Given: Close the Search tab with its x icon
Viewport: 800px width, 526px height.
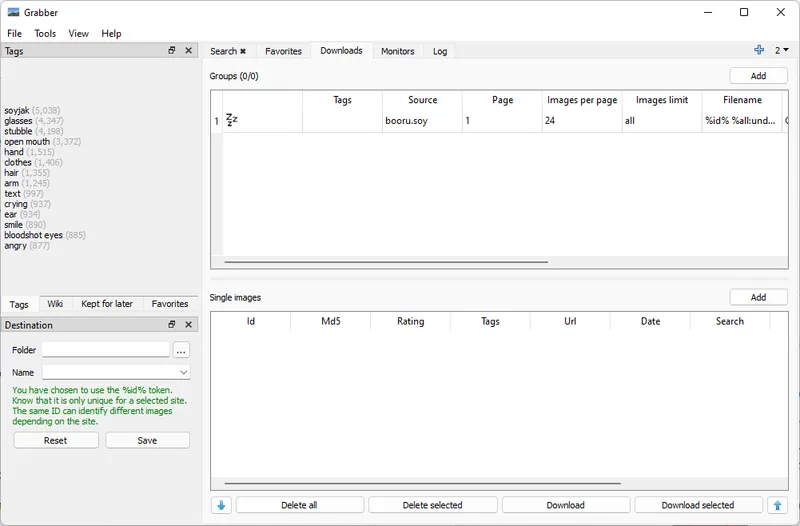Looking at the screenshot, I should pos(243,51).
